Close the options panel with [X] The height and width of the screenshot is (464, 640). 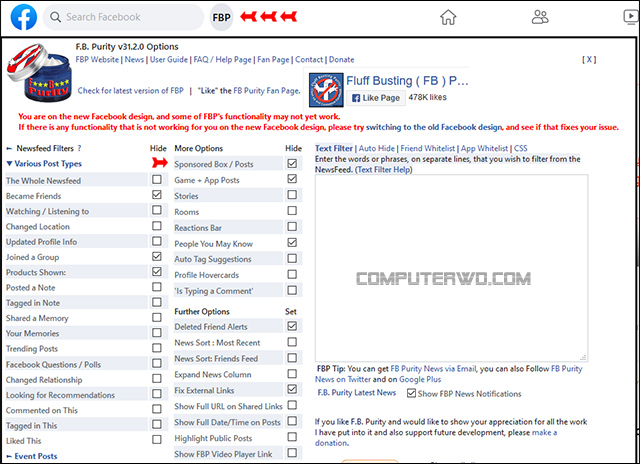coord(589,60)
